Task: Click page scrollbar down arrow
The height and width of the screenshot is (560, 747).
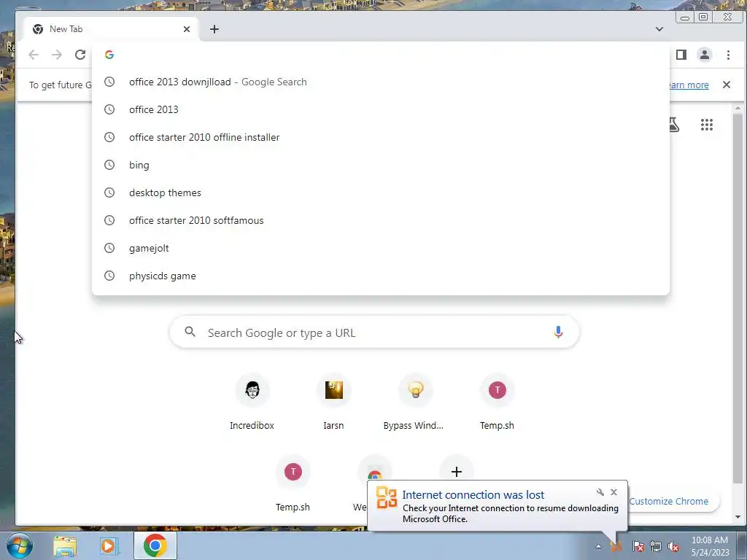Action: (x=738, y=517)
